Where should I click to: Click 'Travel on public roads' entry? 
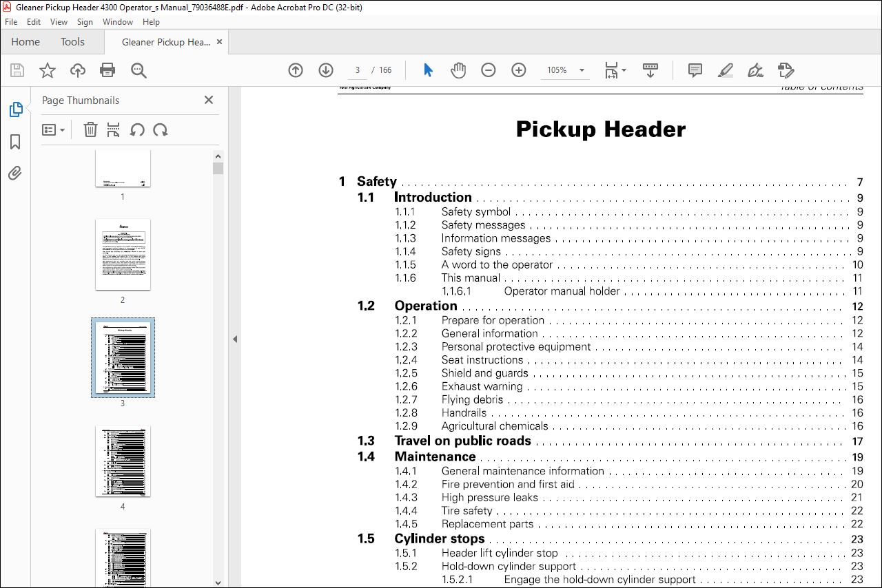pos(462,441)
